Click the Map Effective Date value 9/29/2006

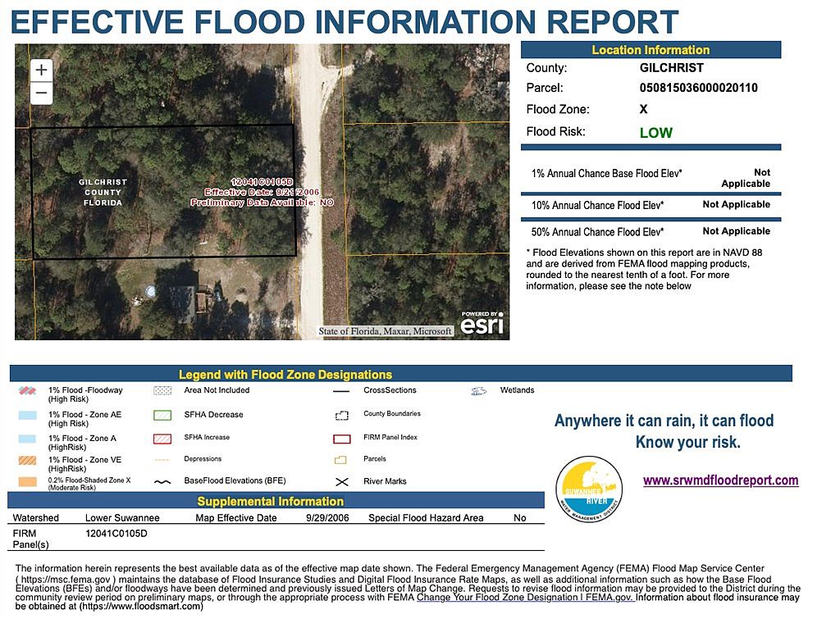pos(327,518)
